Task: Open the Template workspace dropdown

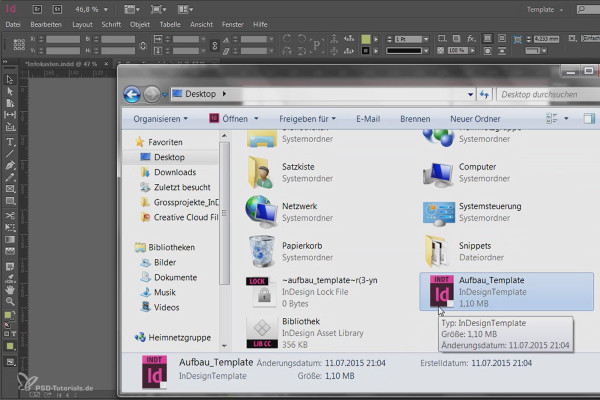Action: pos(545,10)
